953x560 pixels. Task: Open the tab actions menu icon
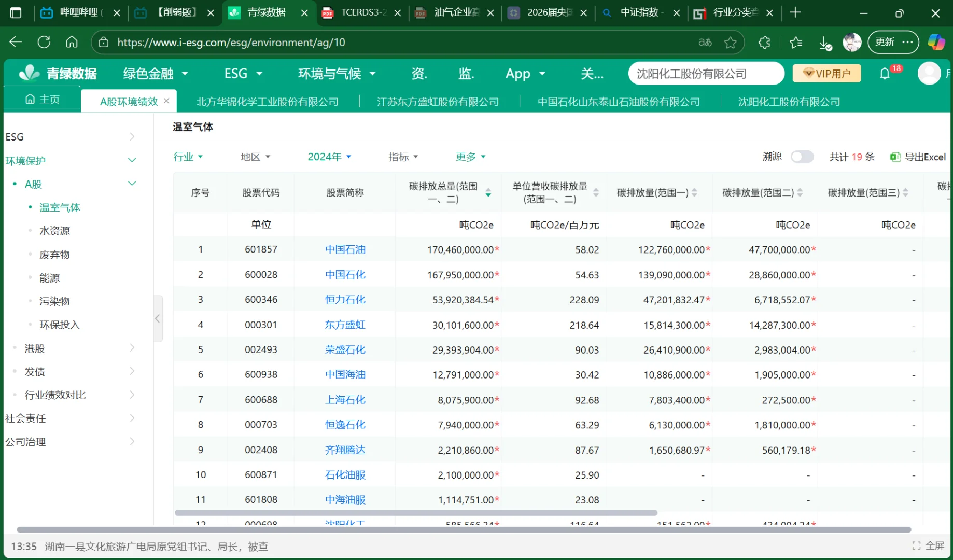(x=16, y=12)
